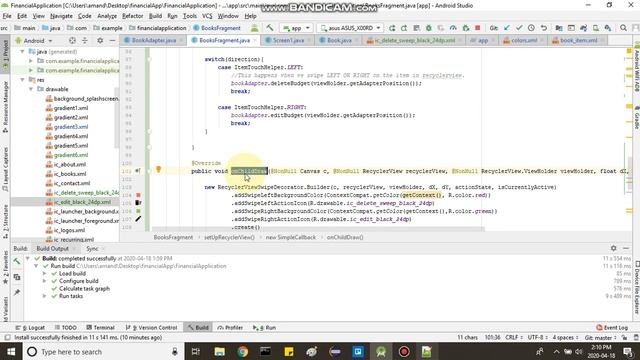Click setUpRecyclerView() in the breadcrumb bar
Viewport: 640px width, 360px height.
click(x=229, y=237)
